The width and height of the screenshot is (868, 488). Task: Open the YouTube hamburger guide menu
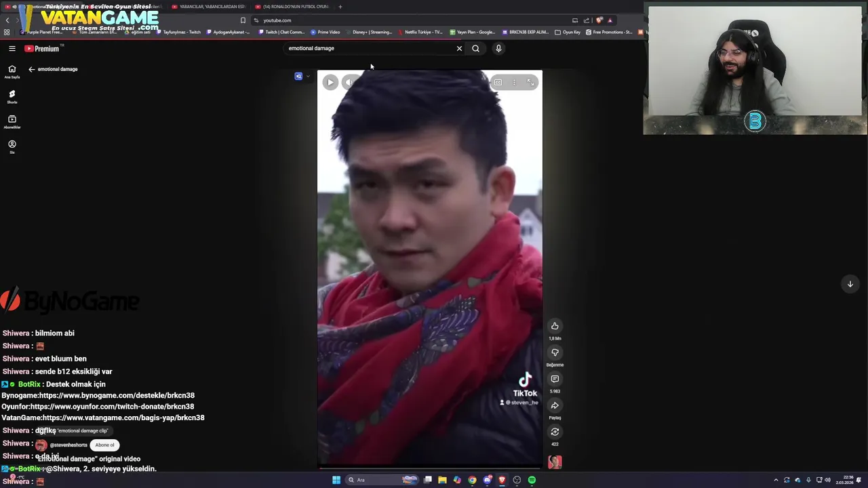click(12, 48)
